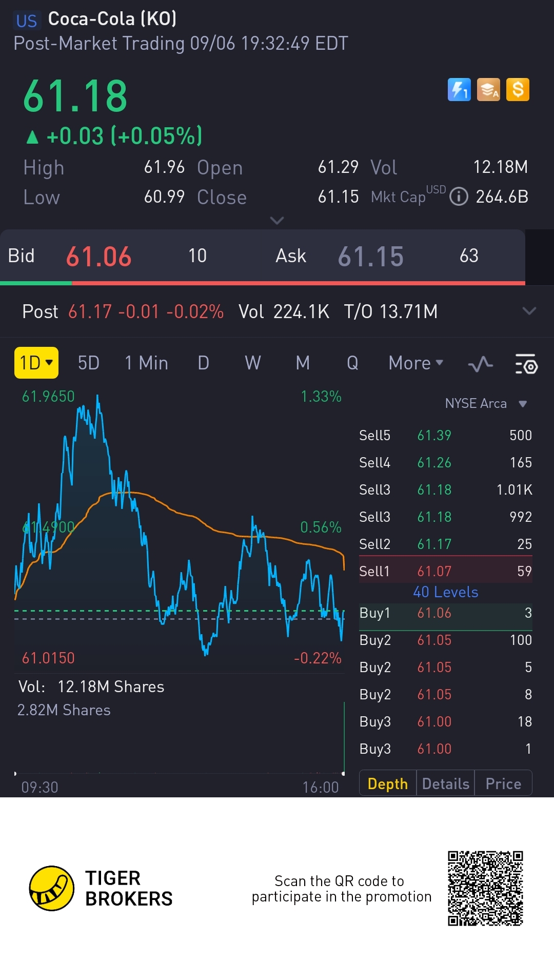Tap the Mkt Cap value 264.6B
The height and width of the screenshot is (980, 554).
(x=502, y=197)
